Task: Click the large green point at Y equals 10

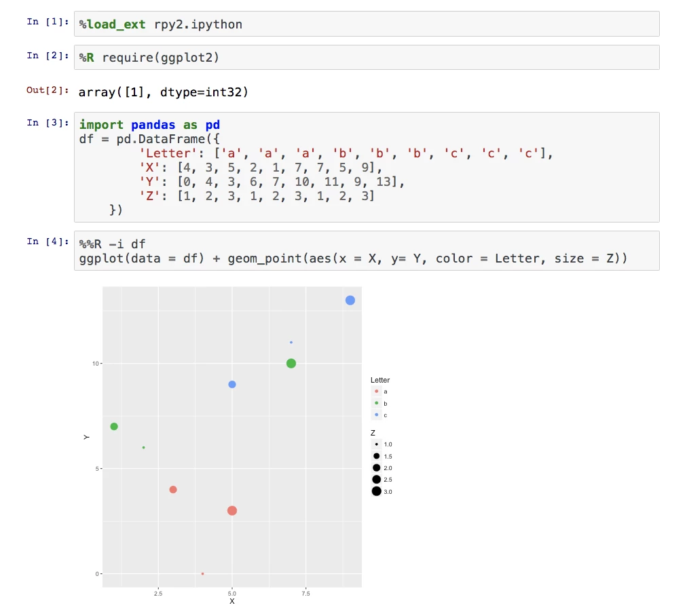Action: (291, 364)
